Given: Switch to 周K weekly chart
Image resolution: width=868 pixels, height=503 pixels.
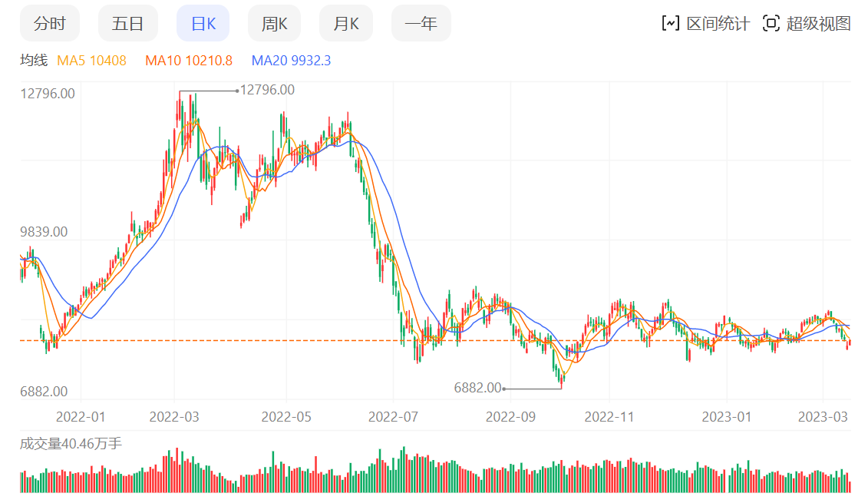Looking at the screenshot, I should click(274, 23).
